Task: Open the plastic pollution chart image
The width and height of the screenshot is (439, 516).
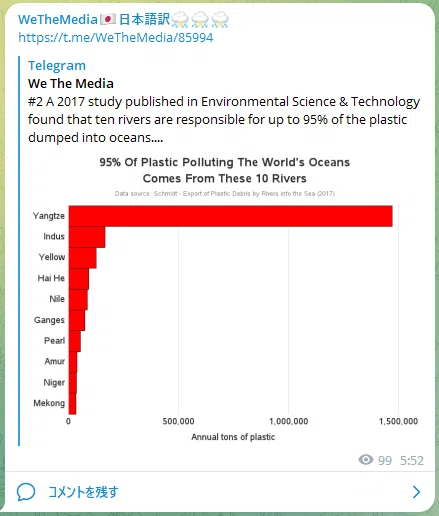Action: (x=225, y=299)
